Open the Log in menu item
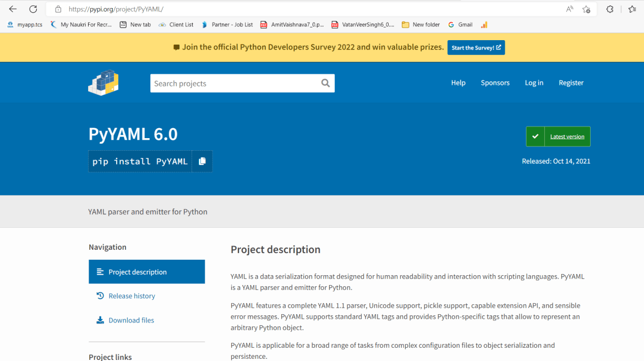 pos(534,83)
